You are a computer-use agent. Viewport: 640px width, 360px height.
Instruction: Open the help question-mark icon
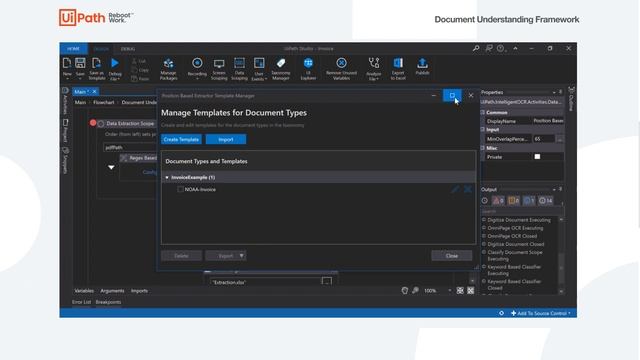point(501,48)
